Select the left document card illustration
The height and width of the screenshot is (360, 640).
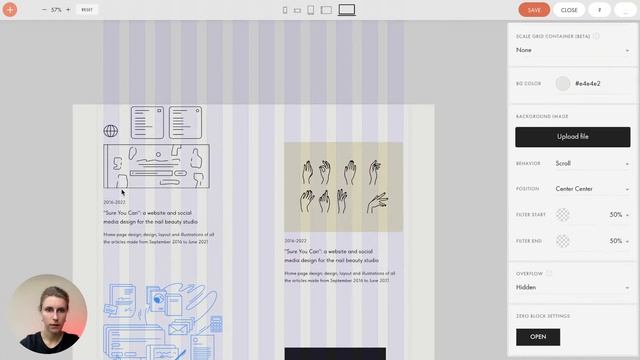tap(147, 122)
